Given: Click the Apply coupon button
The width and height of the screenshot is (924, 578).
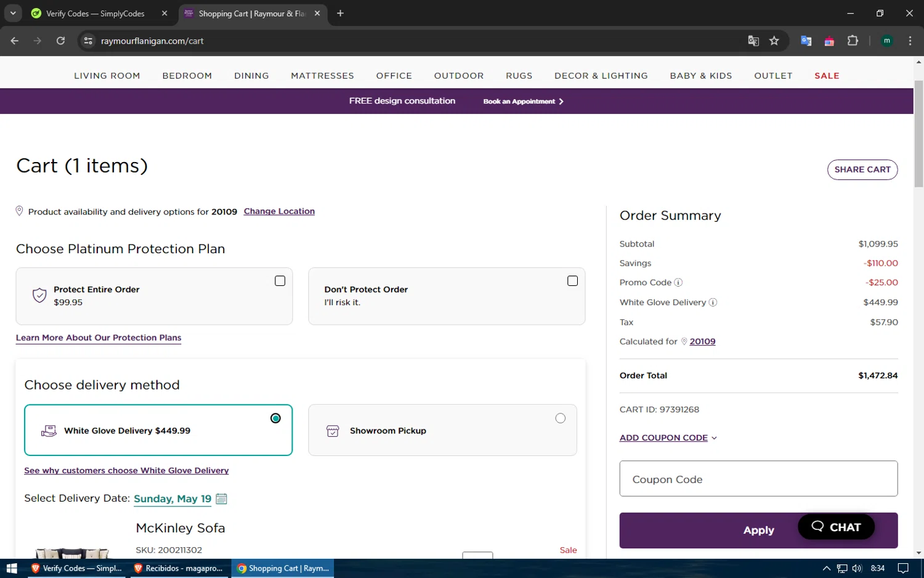Looking at the screenshot, I should click(x=758, y=531).
